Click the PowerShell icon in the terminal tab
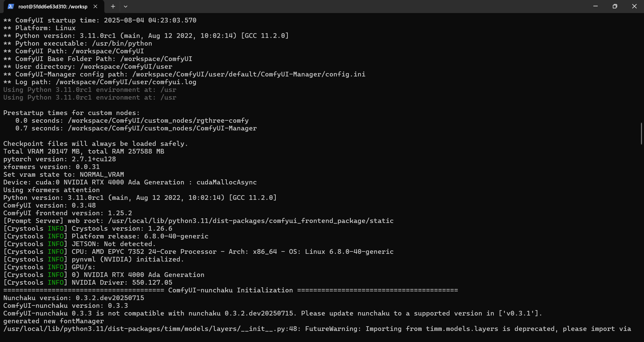This screenshot has width=644, height=342. coord(11,6)
